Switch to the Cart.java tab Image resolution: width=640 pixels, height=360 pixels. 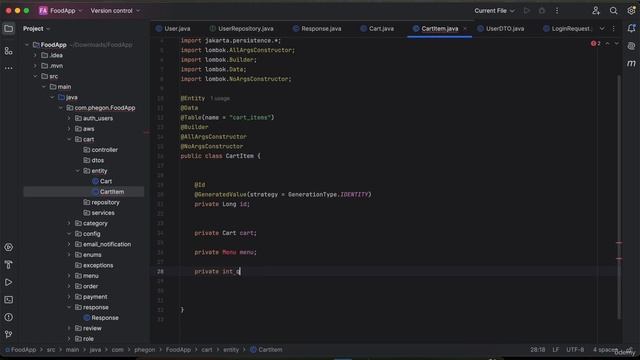[x=377, y=29]
